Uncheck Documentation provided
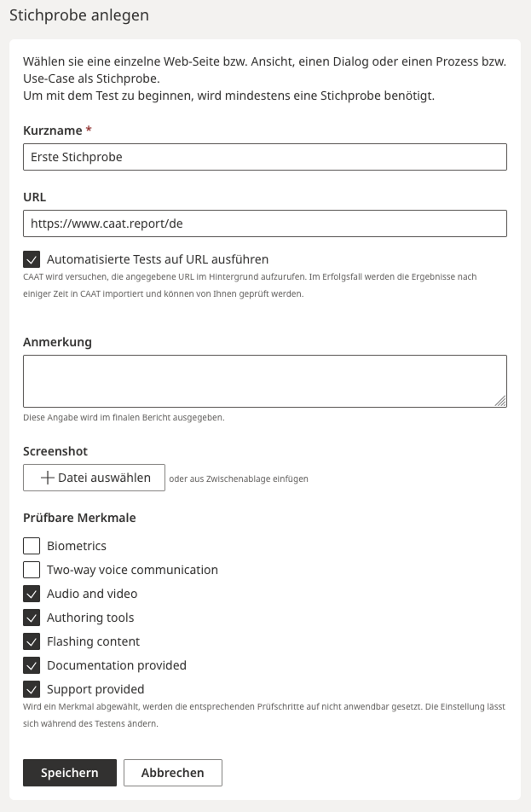The width and height of the screenshot is (531, 812). tap(31, 665)
